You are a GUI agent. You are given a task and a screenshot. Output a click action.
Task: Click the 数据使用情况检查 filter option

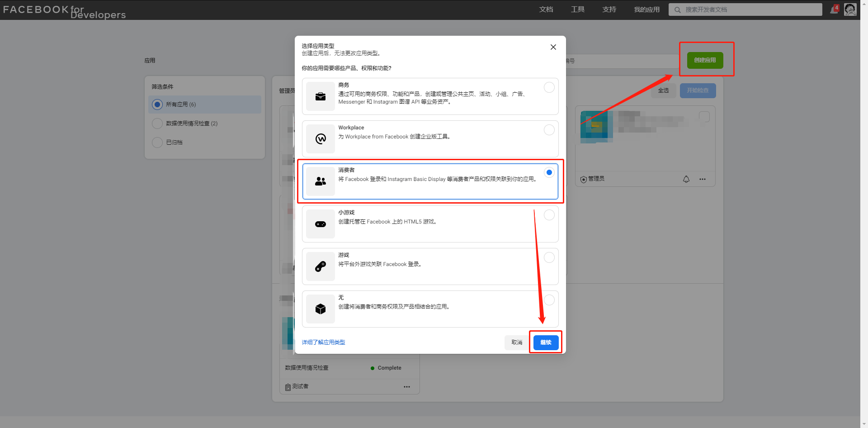click(157, 123)
